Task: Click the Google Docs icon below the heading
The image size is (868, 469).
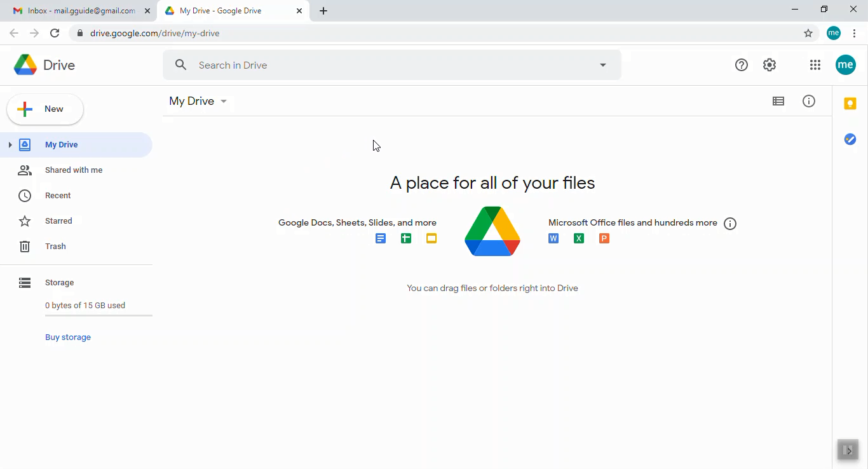Action: (x=381, y=238)
